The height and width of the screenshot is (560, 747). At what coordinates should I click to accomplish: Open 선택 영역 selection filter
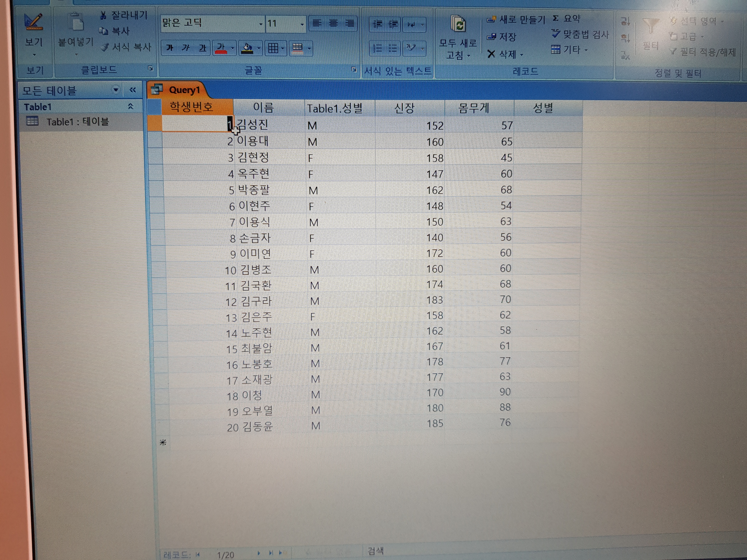(697, 21)
